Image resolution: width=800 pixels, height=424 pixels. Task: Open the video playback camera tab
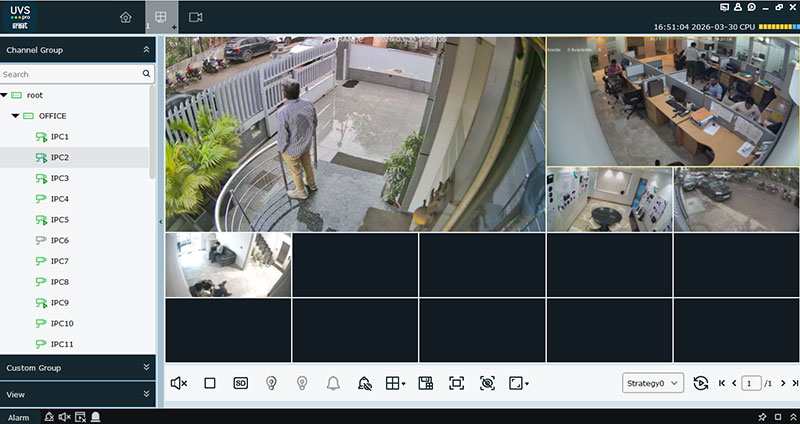click(x=195, y=17)
